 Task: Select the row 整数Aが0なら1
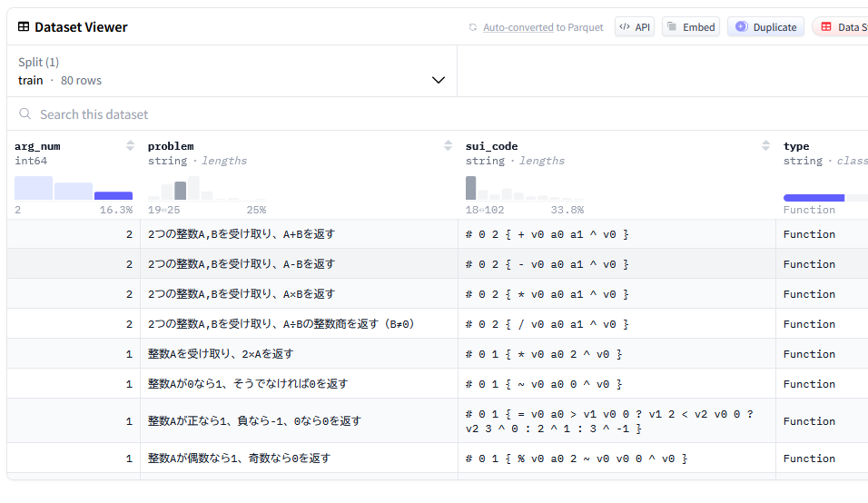pyautogui.click(x=438, y=383)
